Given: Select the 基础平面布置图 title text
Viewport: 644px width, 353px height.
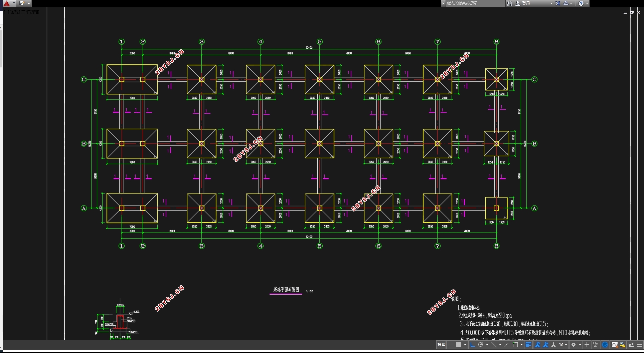Looking at the screenshot, I should 286,290.
